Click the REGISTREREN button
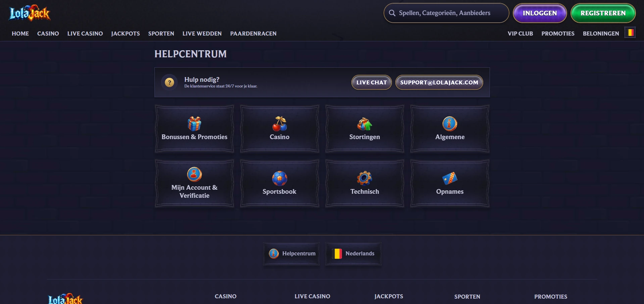The height and width of the screenshot is (304, 644). point(603,13)
